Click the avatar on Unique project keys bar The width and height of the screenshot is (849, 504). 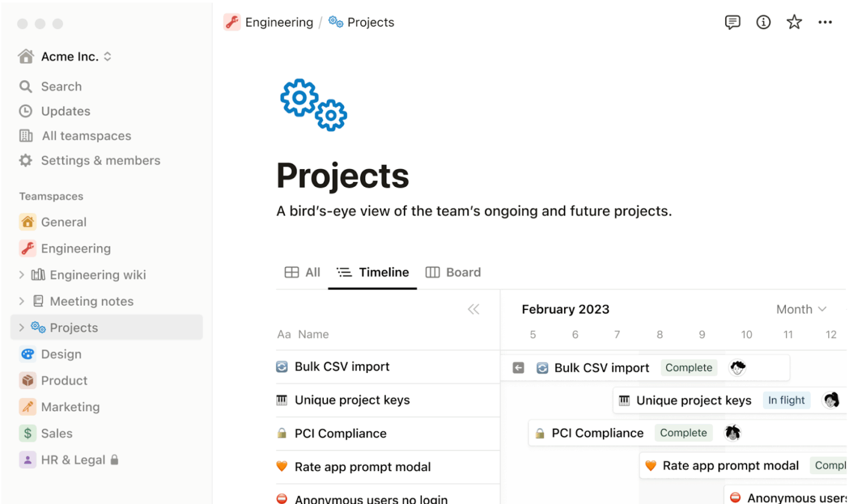click(830, 400)
